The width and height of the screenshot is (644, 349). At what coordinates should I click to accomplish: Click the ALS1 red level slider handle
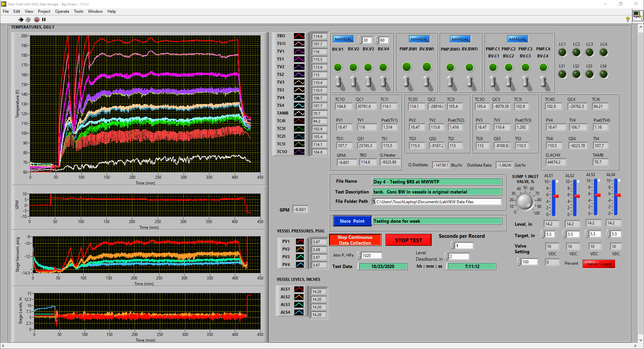click(x=556, y=196)
